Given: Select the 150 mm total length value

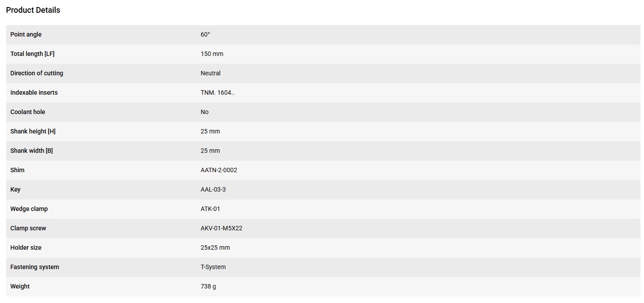Looking at the screenshot, I should 212,54.
